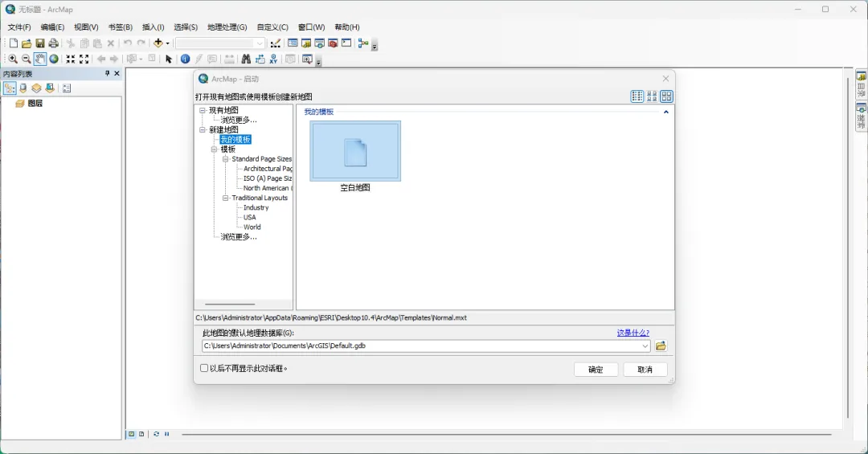Image resolution: width=868 pixels, height=454 pixels.
Task: Click List By Visibility icon
Action: 36,88
